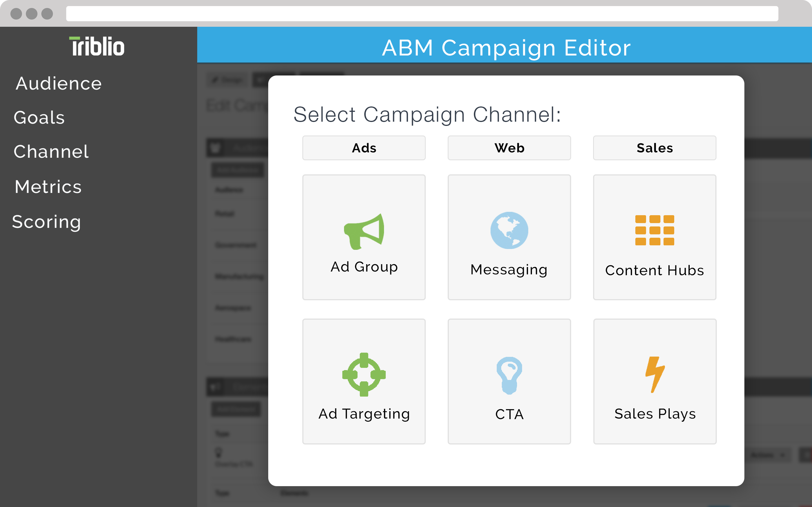Screen dimensions: 812x507
Task: Choose the orange grid Content Hubs icon
Action: point(655,230)
